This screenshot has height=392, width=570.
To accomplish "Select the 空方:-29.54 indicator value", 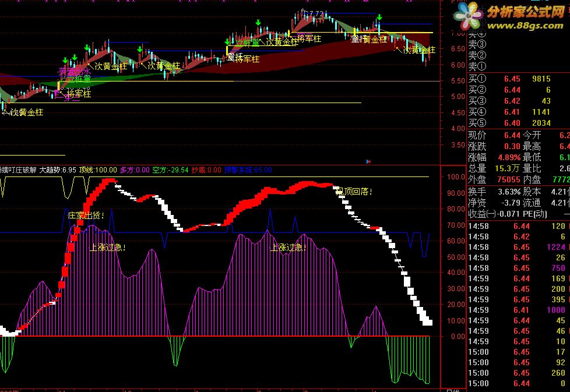I will click(x=170, y=169).
